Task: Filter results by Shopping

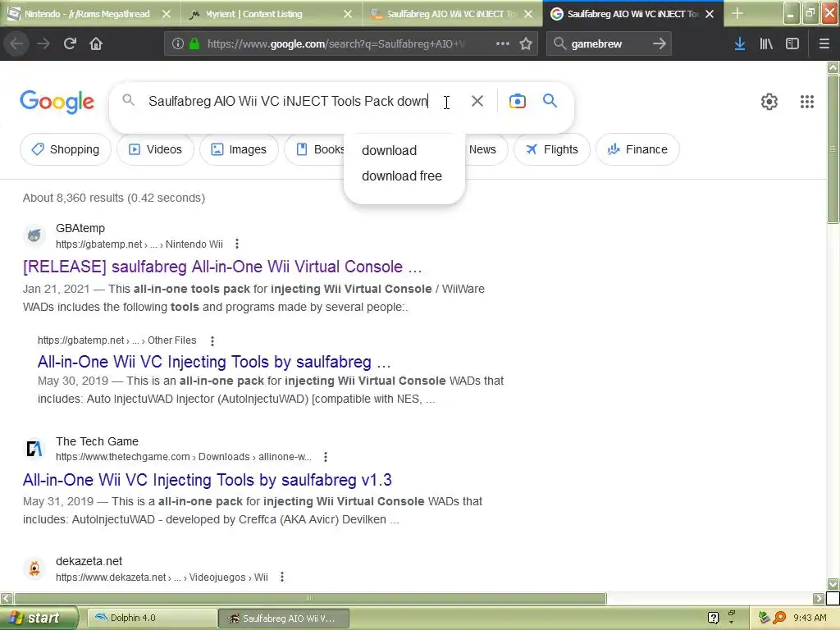Action: click(66, 149)
